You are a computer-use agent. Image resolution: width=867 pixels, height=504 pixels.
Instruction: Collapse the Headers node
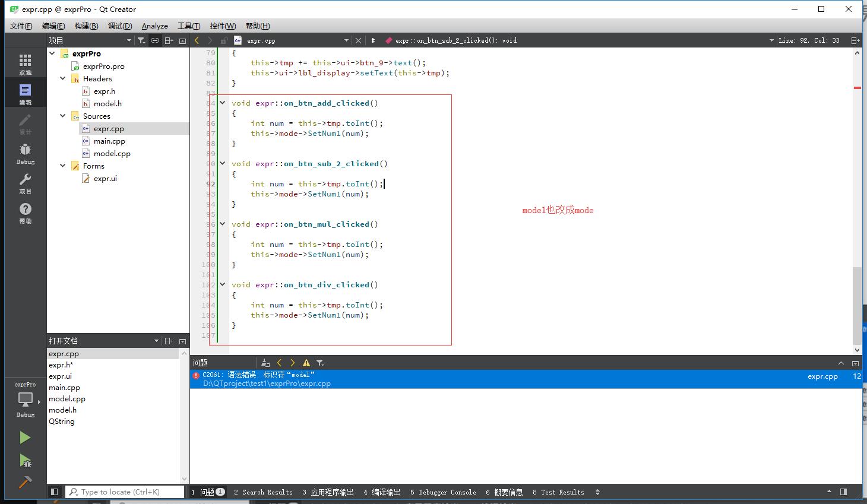point(62,78)
